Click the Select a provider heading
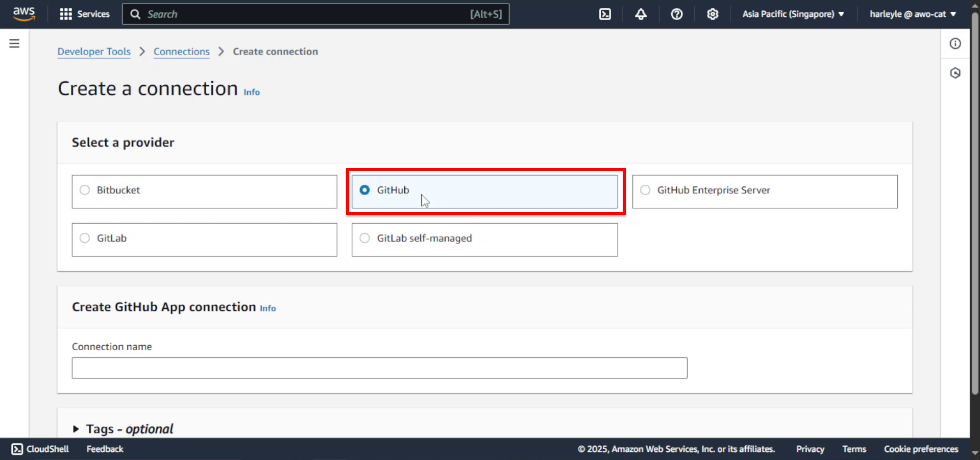This screenshot has height=460, width=980. pos(123,142)
